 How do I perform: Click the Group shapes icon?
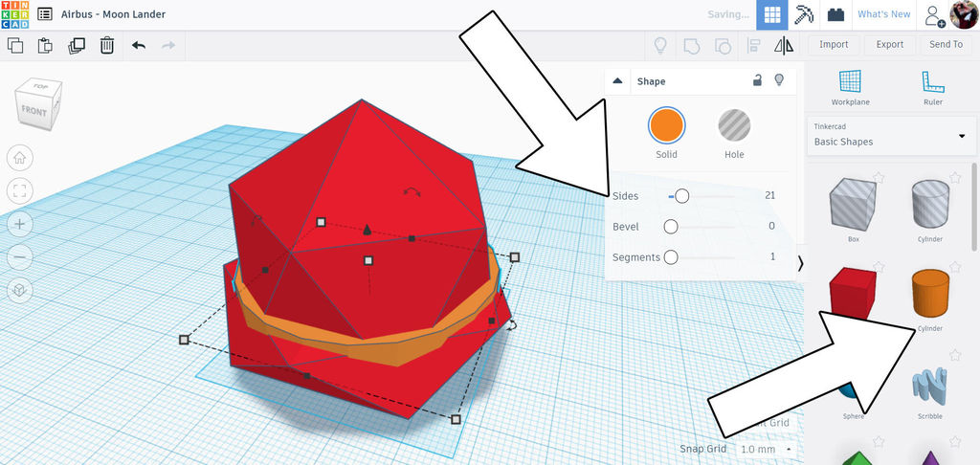click(x=692, y=45)
